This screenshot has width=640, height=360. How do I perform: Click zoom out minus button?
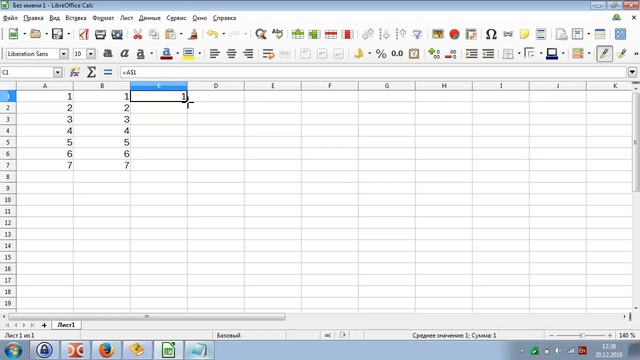pyautogui.click(x=551, y=335)
